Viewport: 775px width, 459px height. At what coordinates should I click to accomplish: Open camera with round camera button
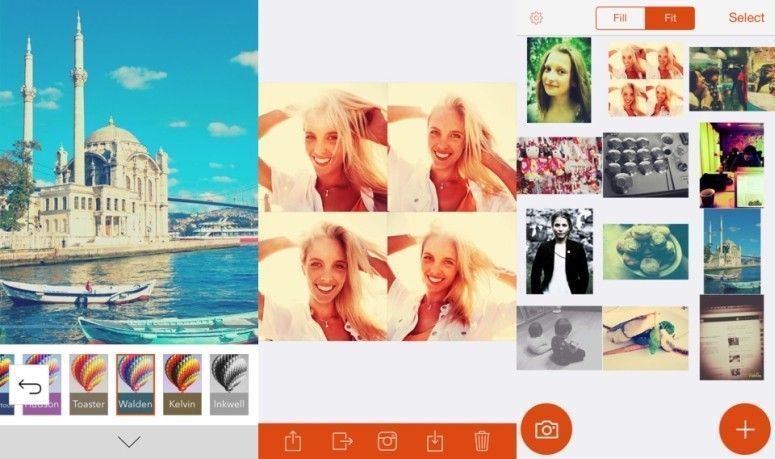[x=546, y=429]
